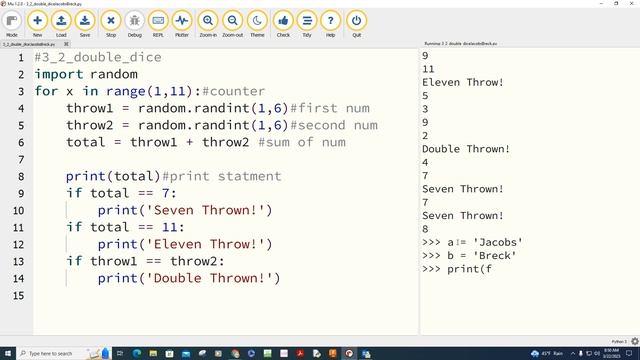Screen dimensions: 640x360
Task: Open Task View on the taskbar
Action: coord(120,353)
